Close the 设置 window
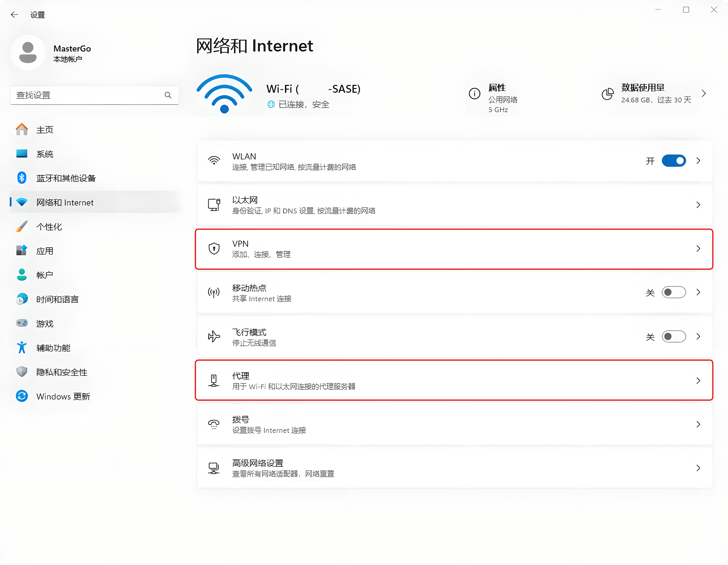The height and width of the screenshot is (565, 728). 714,10
